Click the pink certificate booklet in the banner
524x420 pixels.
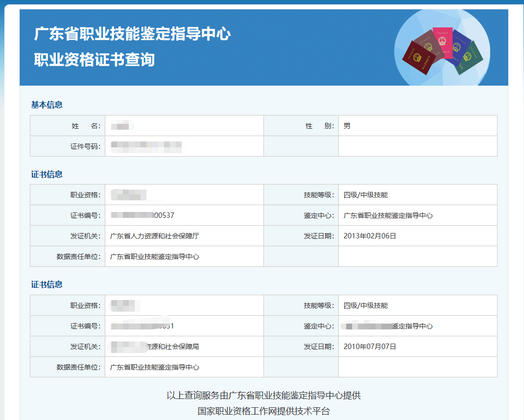(443, 44)
